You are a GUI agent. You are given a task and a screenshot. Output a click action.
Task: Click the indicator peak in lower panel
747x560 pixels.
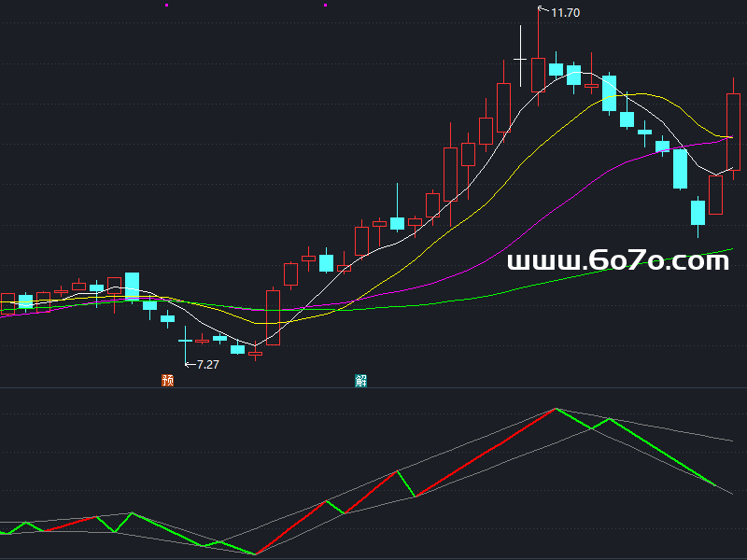pyautogui.click(x=556, y=409)
